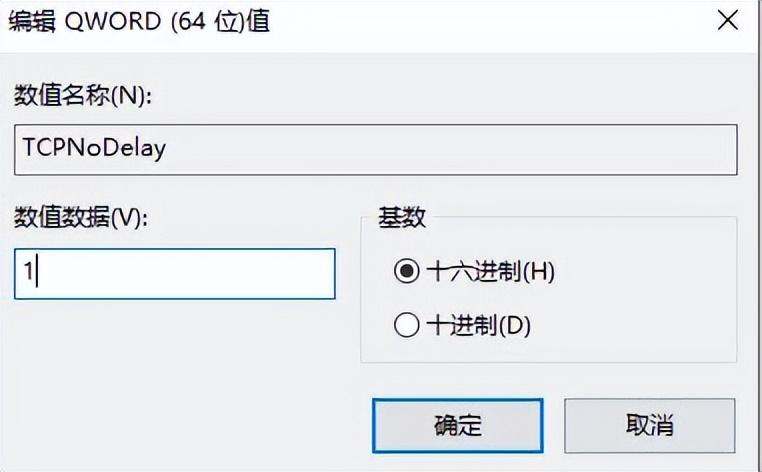Click the 数值名称 field containing TCPNoDelay
Viewport: 762px width, 472px height.
click(x=375, y=149)
